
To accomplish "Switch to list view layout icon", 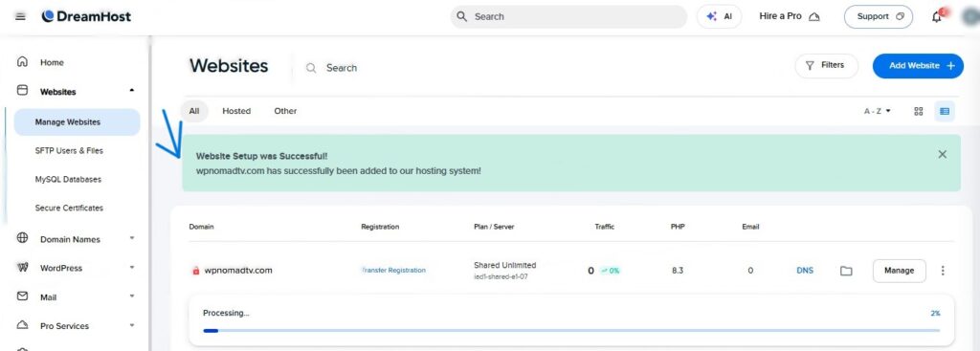I will tap(945, 111).
